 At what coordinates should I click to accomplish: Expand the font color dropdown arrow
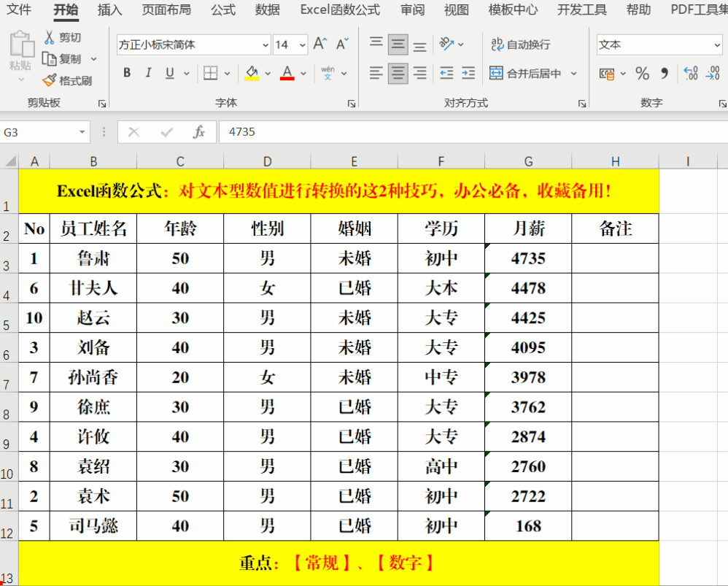coord(303,74)
